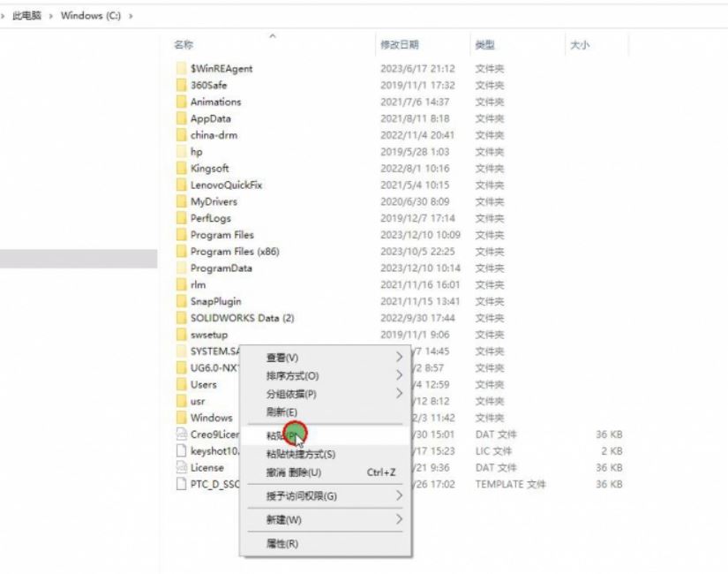Expand the 授予访问权限(G) submenu arrow
The height and width of the screenshot is (574, 728).
[x=399, y=496]
